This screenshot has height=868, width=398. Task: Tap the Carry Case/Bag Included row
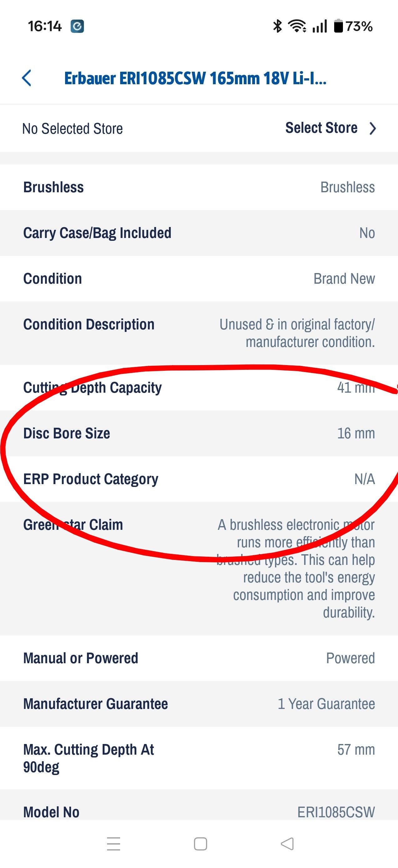(199, 233)
